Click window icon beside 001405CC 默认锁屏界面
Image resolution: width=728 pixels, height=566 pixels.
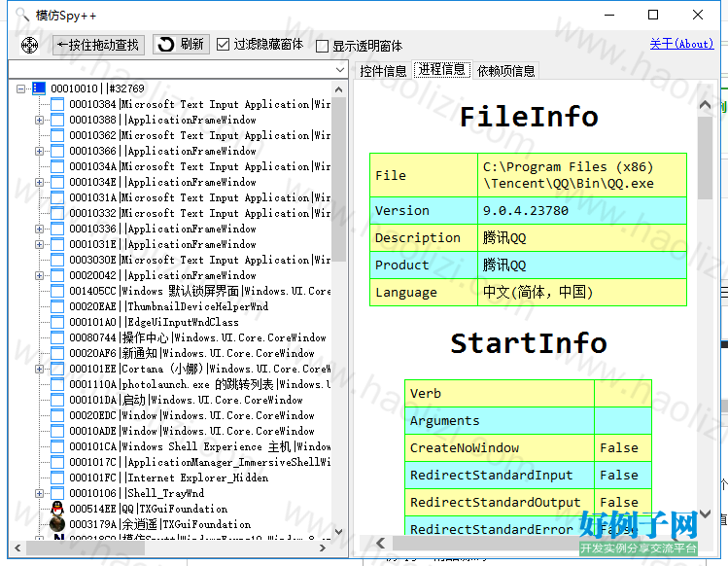click(57, 291)
